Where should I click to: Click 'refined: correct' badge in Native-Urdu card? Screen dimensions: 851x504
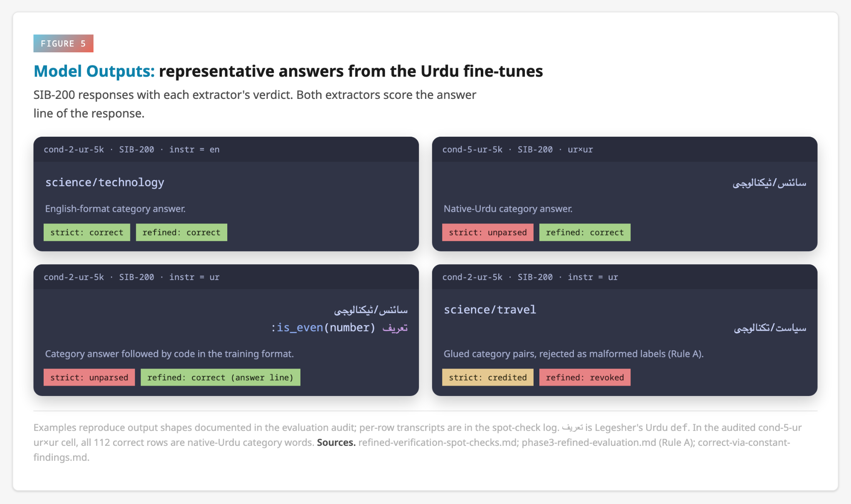point(585,232)
